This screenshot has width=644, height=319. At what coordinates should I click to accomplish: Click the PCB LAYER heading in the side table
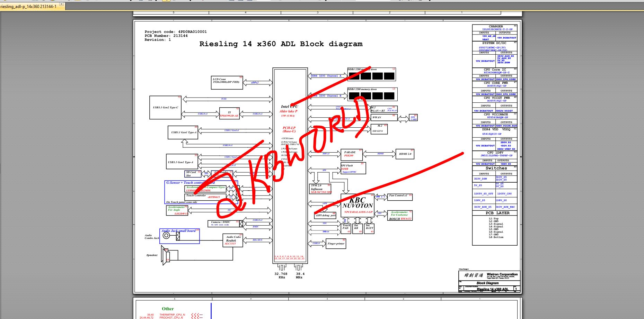[497, 213]
